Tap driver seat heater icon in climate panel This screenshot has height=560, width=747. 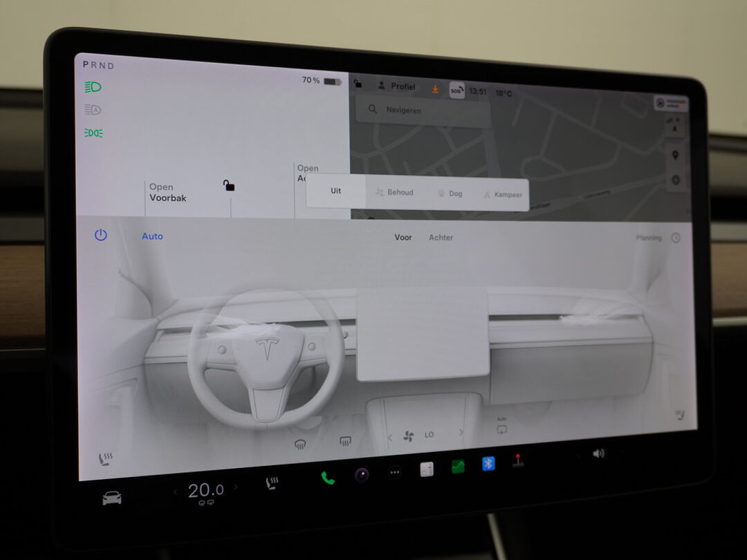point(105,458)
